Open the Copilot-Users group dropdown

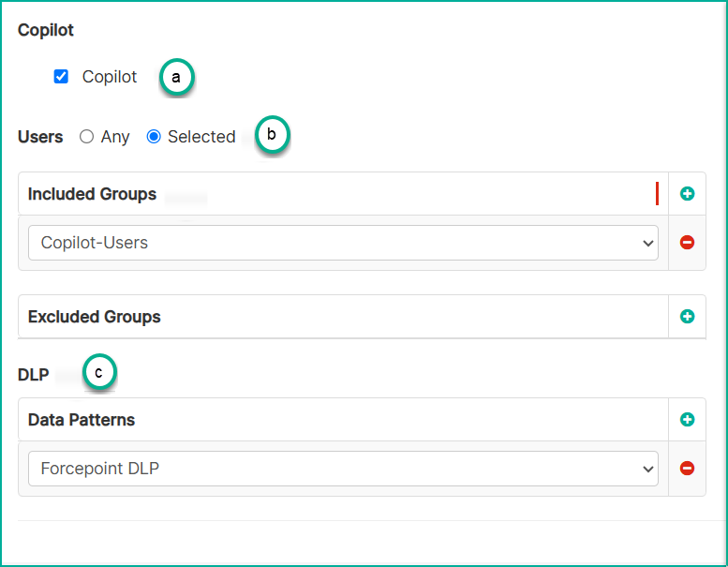343,243
